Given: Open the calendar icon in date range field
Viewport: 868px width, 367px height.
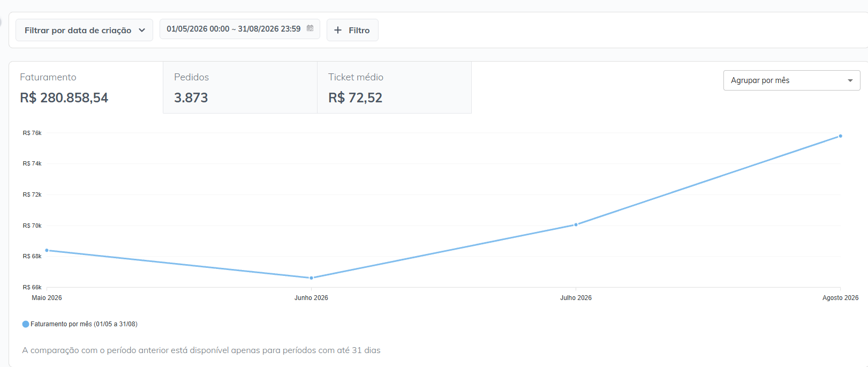Looking at the screenshot, I should pyautogui.click(x=310, y=28).
